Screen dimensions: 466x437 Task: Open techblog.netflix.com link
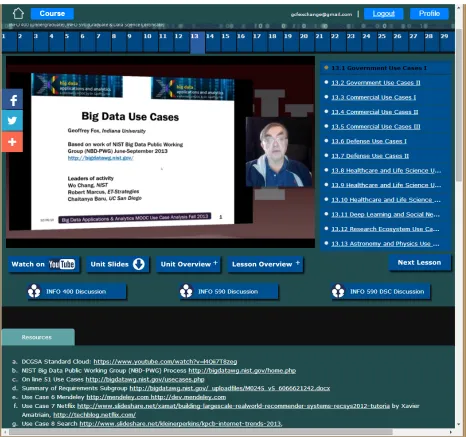click(x=94, y=415)
